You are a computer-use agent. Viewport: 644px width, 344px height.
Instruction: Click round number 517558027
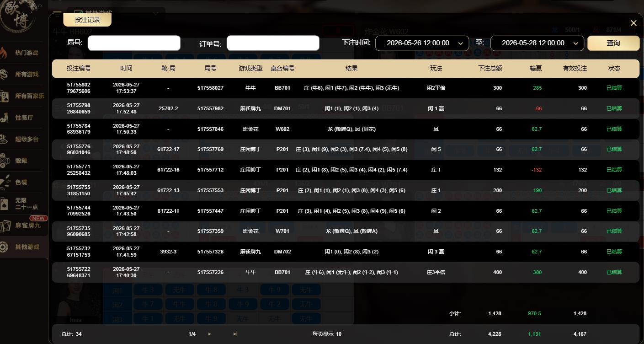pos(210,88)
